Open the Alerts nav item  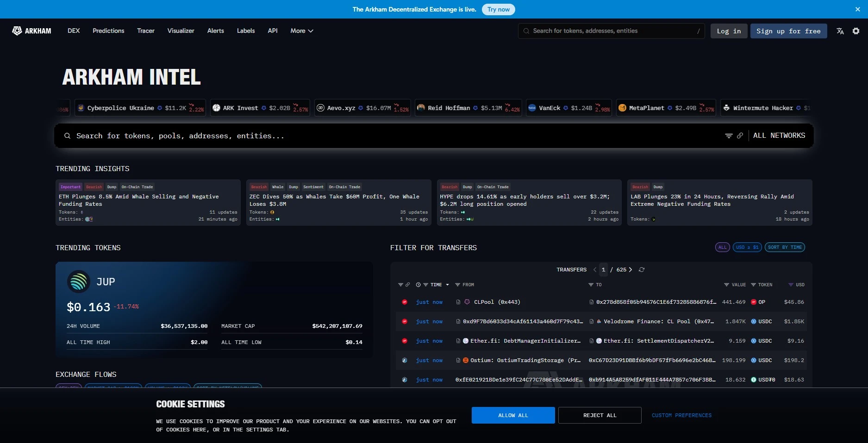(x=216, y=31)
